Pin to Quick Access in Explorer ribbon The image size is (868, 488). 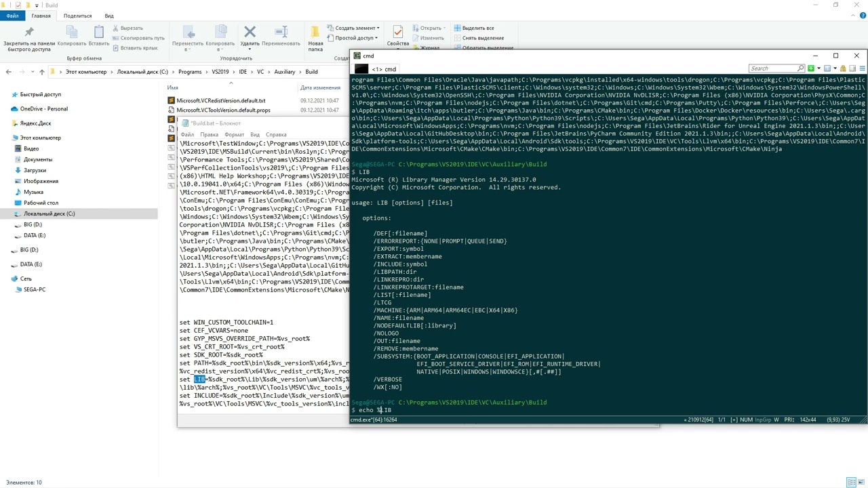click(x=28, y=39)
